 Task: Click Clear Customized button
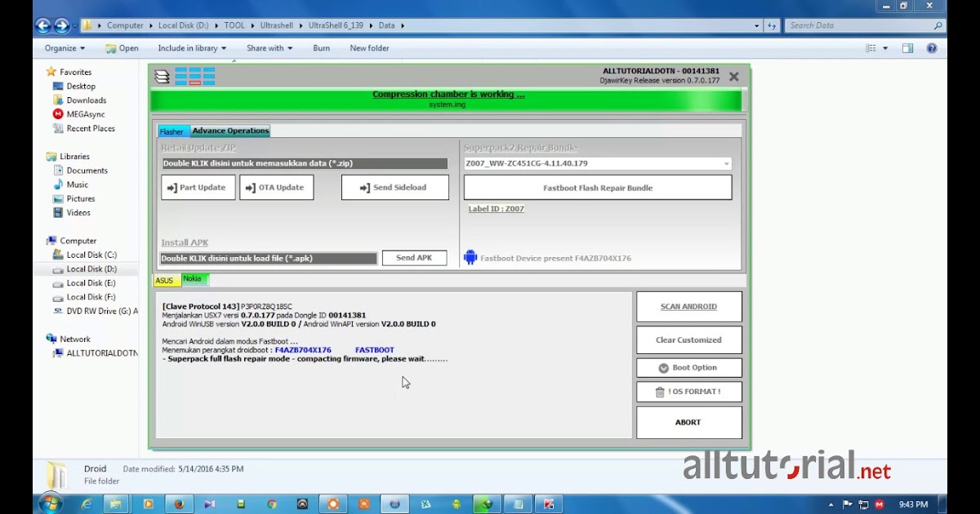688,339
